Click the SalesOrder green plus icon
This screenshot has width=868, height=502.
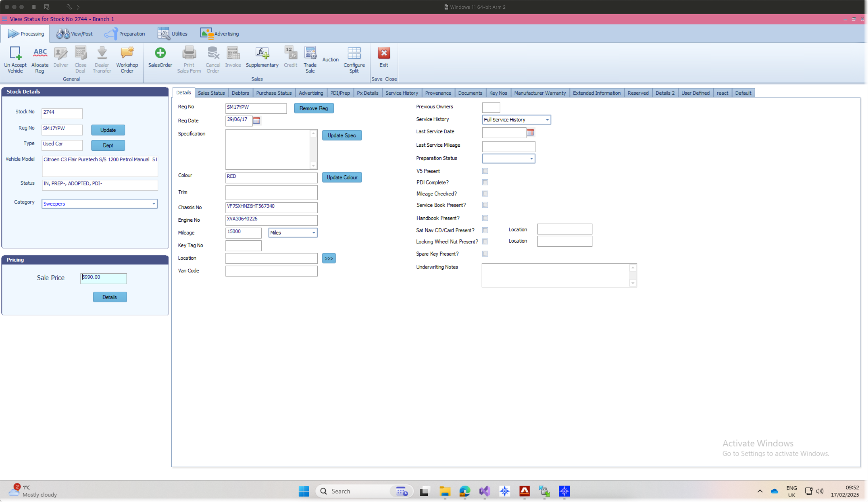[x=160, y=53]
